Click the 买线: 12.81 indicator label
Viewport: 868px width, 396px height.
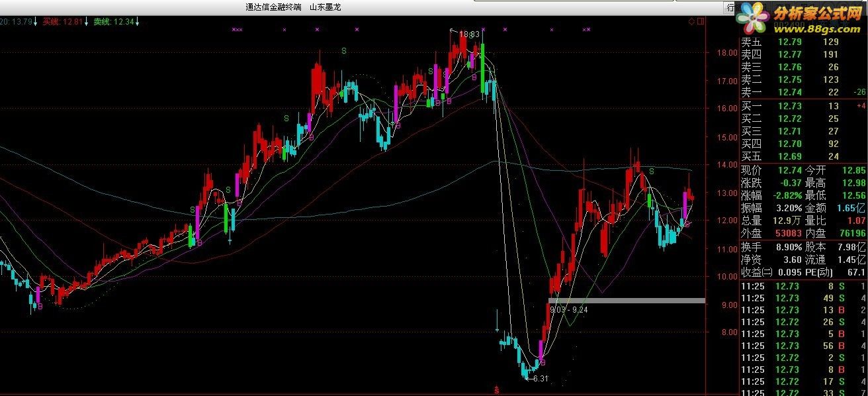(x=63, y=22)
